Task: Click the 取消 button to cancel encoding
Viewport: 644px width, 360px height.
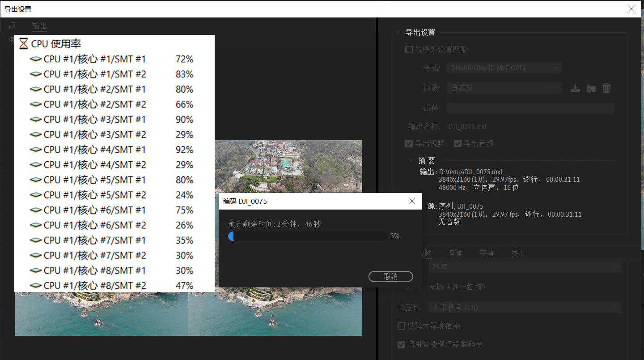Action: [x=390, y=276]
